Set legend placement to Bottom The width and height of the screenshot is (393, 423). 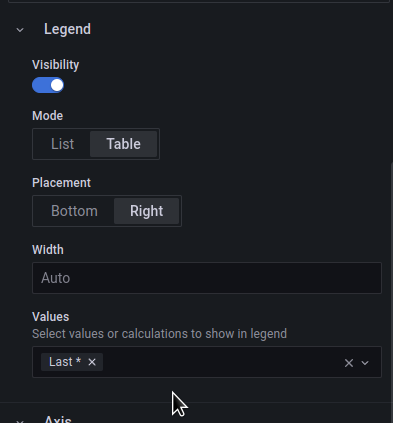click(x=74, y=211)
